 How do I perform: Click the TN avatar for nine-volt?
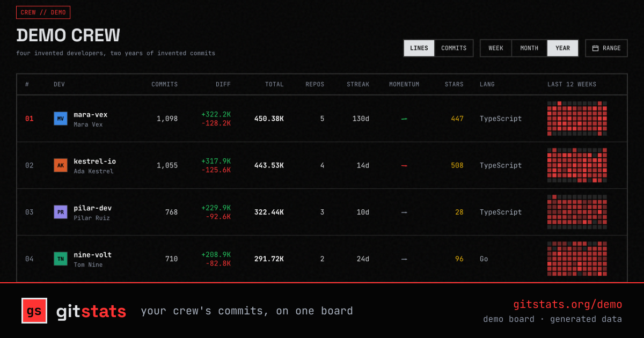pyautogui.click(x=61, y=259)
